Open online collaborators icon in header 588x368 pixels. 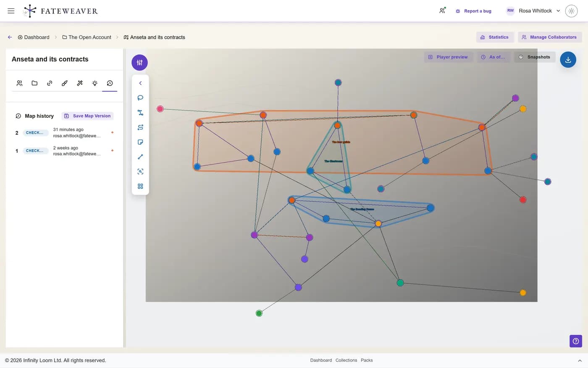click(x=442, y=11)
